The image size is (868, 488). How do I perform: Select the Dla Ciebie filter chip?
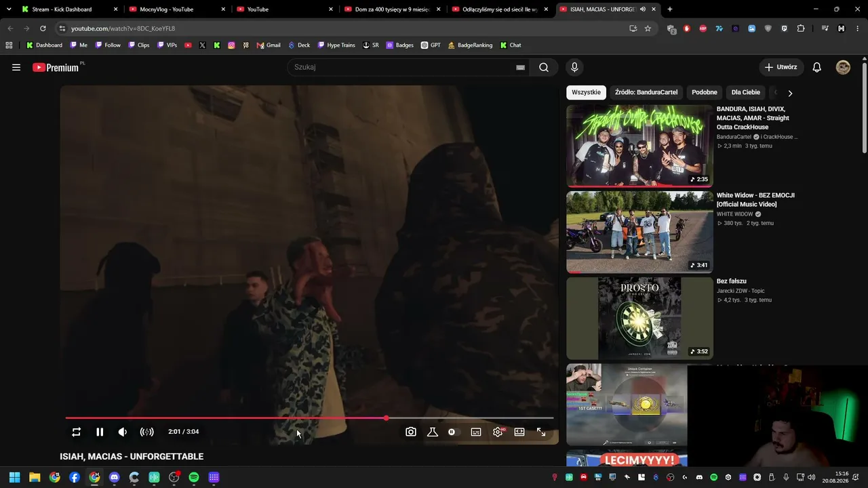click(746, 92)
